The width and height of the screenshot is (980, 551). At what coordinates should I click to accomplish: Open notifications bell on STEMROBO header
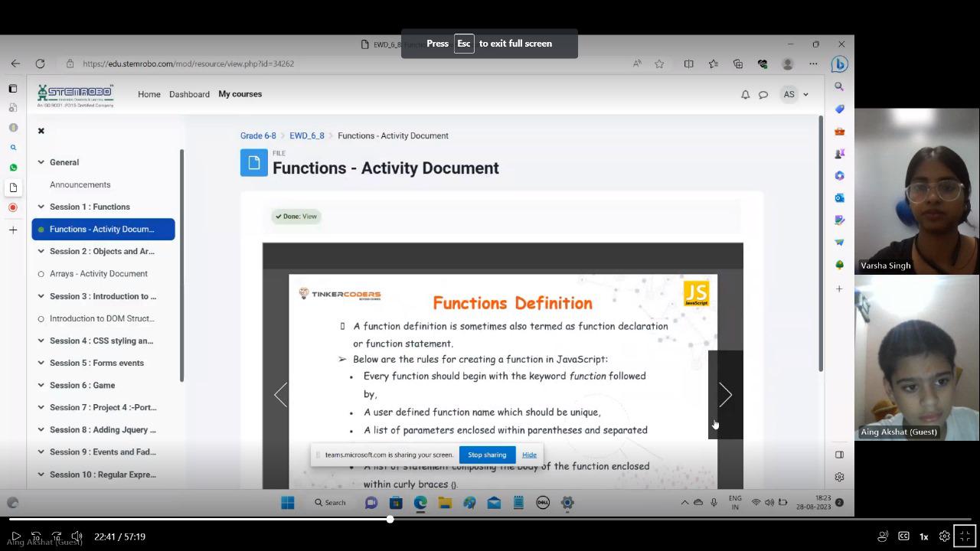745,94
